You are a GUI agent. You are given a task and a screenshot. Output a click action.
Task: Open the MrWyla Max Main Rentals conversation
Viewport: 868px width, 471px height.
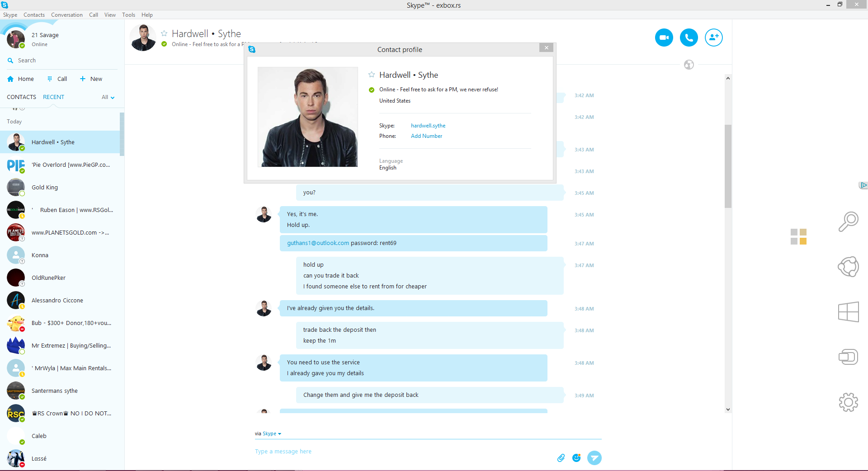point(60,368)
